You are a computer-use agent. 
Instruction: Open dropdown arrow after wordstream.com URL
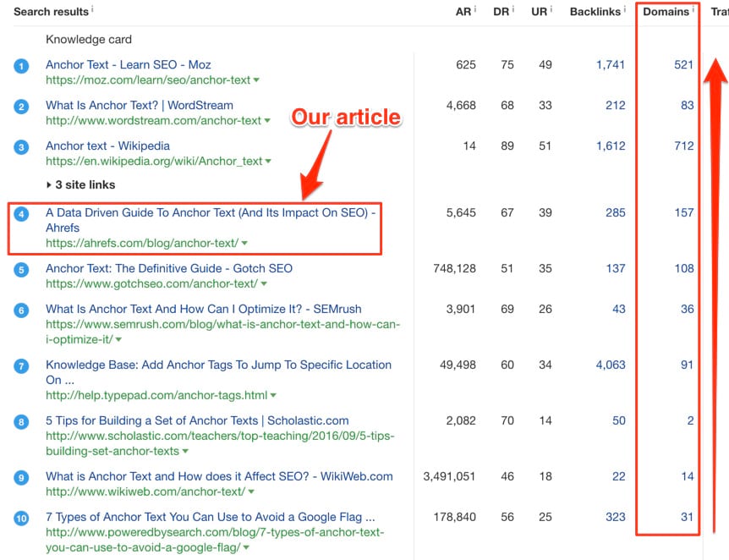(x=267, y=121)
